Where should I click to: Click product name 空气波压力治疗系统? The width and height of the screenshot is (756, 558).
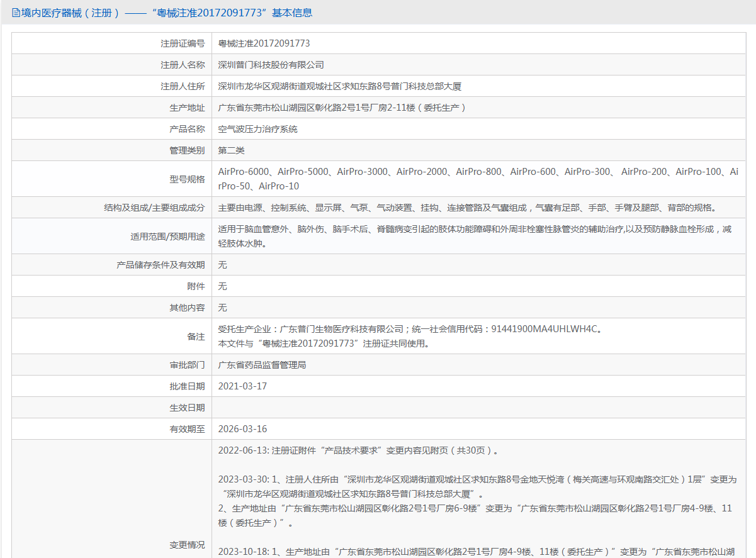(x=257, y=129)
